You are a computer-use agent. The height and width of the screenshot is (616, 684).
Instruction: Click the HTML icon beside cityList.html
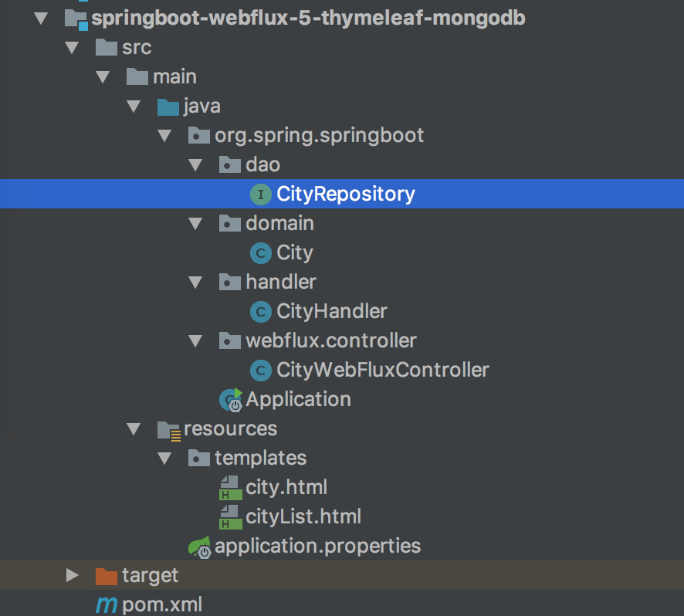(x=231, y=516)
